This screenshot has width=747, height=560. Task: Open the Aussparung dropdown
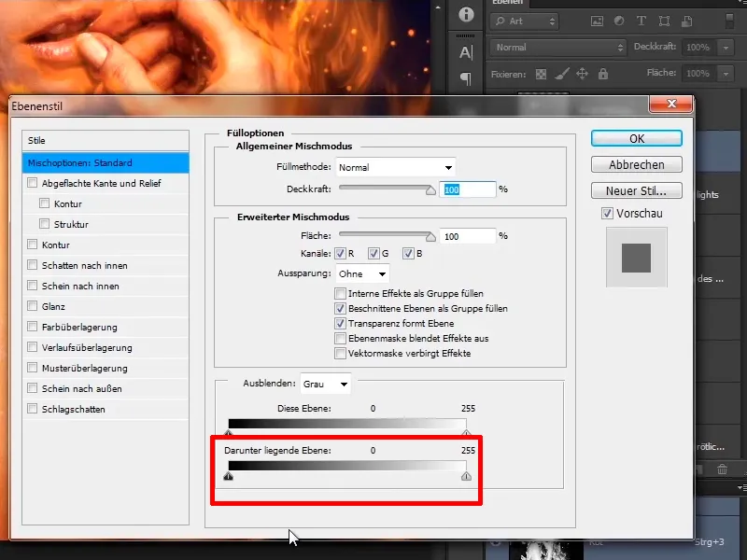coord(362,273)
